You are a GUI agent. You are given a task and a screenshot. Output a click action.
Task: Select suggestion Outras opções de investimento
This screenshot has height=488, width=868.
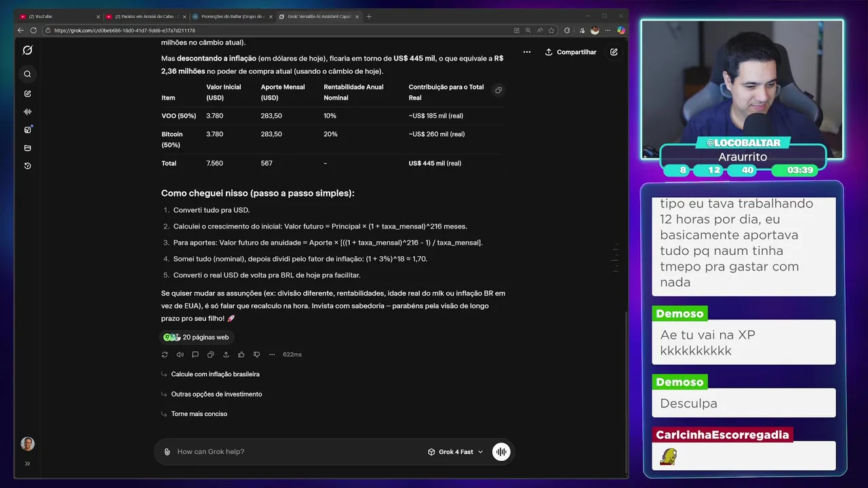pyautogui.click(x=216, y=394)
